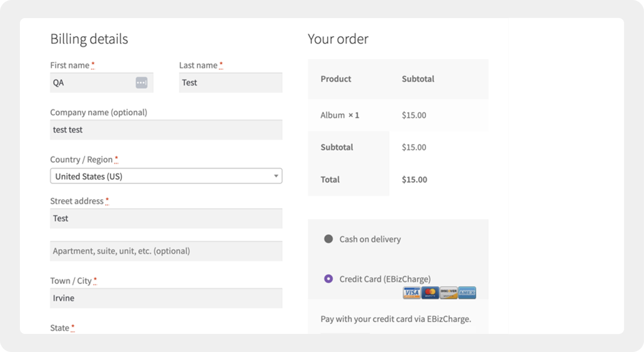Click Pay with your credit card text
This screenshot has width=644, height=352.
[396, 319]
